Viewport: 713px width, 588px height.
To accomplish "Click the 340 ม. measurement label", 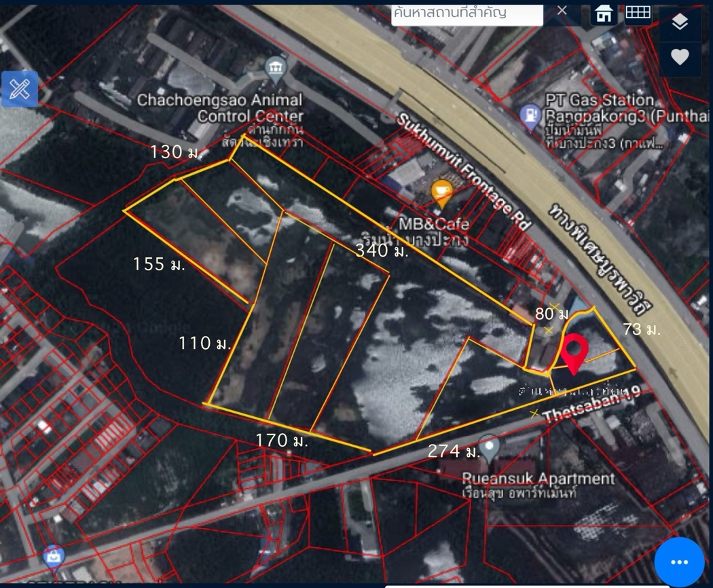I will click(382, 252).
